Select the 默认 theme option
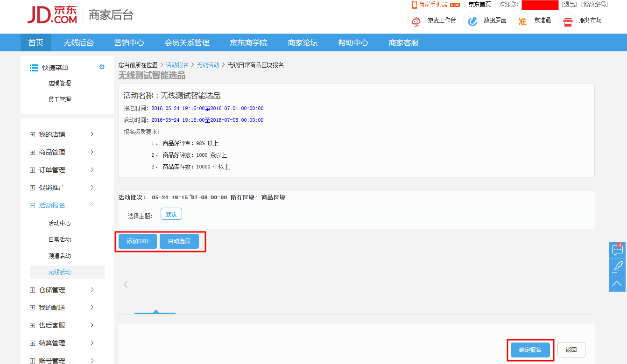 point(171,214)
